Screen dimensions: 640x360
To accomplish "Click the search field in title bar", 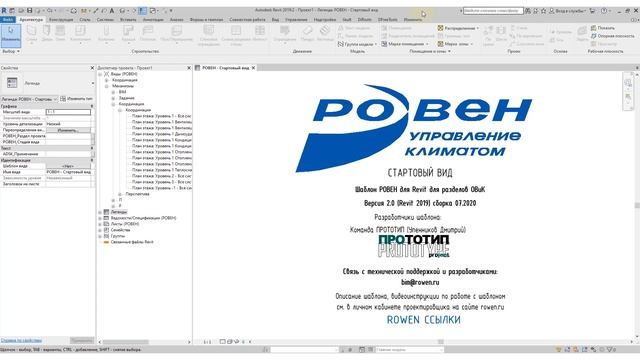I will [x=493, y=11].
